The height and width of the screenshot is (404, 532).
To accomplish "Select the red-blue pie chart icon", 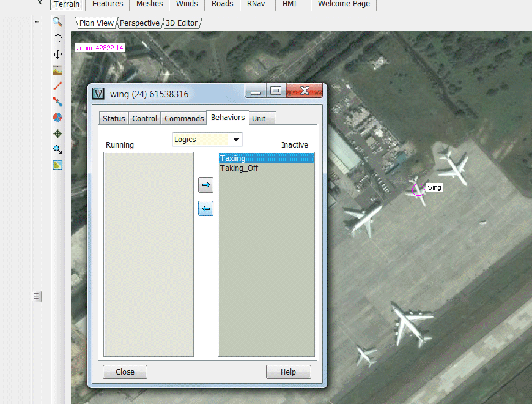I will tap(57, 118).
